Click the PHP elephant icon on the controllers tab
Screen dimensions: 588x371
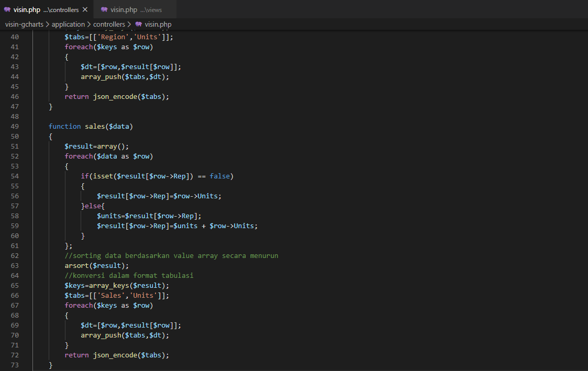coord(7,9)
